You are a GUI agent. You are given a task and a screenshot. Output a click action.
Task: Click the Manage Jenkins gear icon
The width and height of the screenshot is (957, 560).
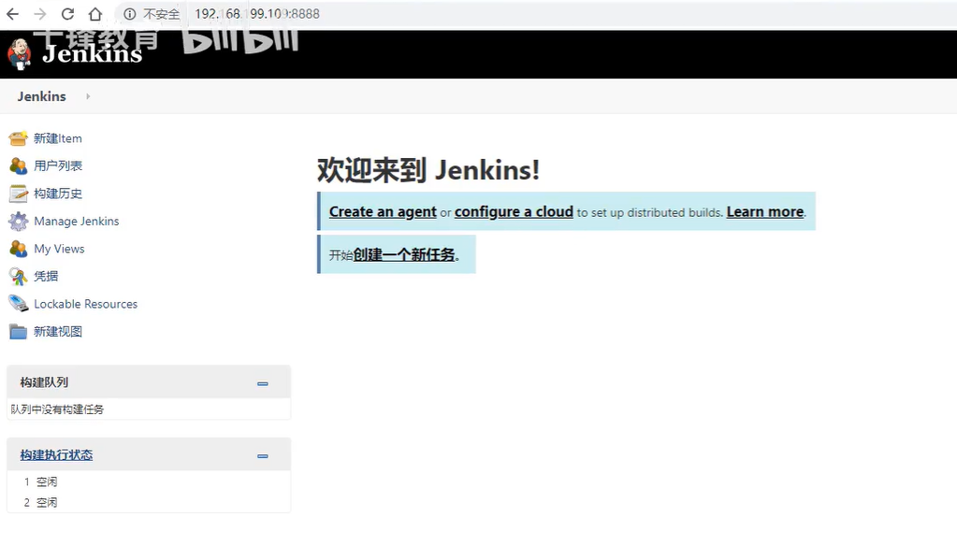19,221
